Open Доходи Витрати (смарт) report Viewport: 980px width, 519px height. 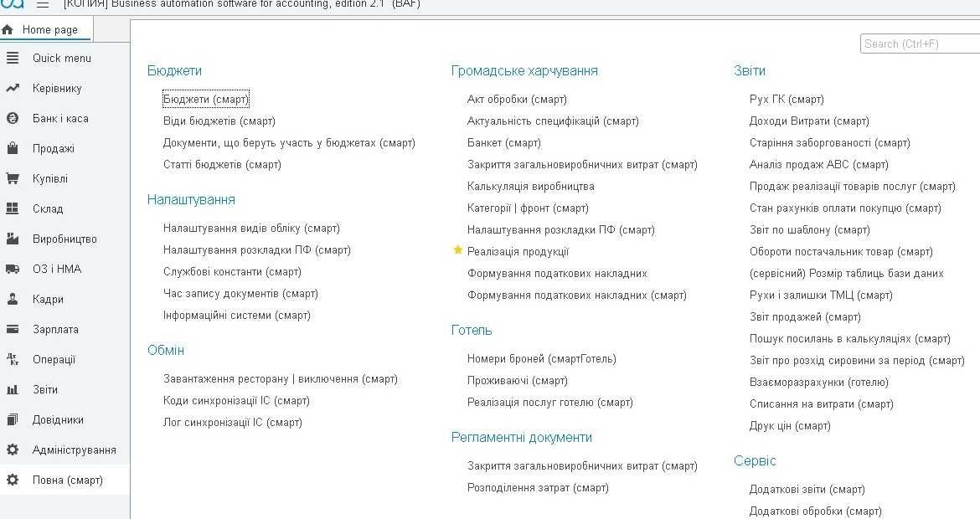(809, 121)
